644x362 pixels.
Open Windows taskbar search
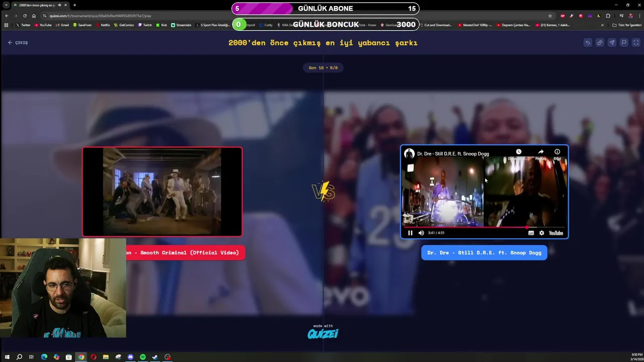(x=19, y=357)
